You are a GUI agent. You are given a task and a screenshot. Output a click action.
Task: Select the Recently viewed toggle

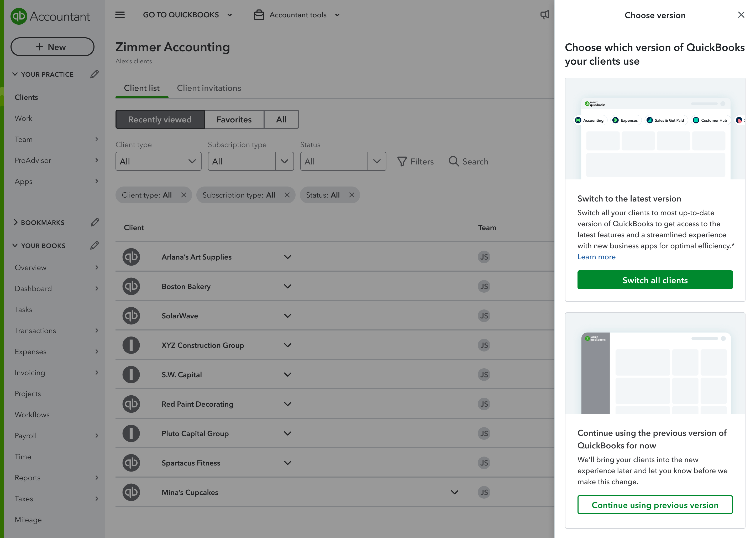[x=160, y=119]
